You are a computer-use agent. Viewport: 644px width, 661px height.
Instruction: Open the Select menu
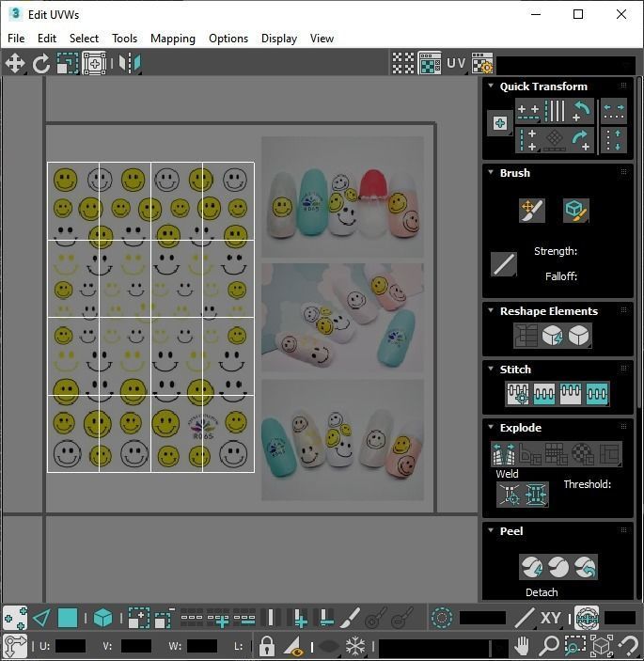coord(84,39)
